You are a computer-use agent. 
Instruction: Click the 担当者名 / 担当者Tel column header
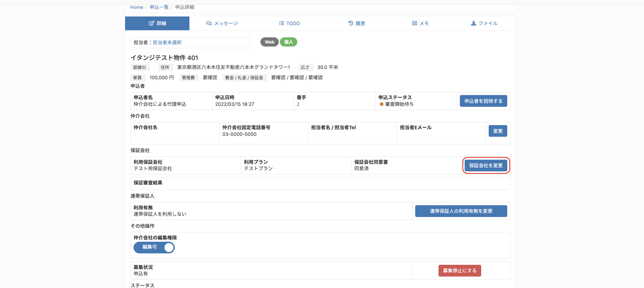point(333,128)
